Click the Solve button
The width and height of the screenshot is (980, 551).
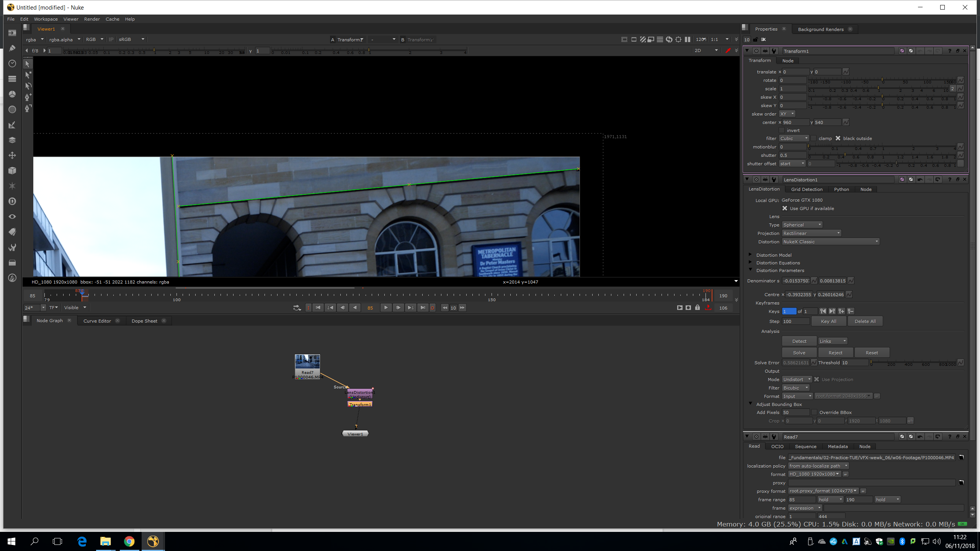click(x=799, y=353)
